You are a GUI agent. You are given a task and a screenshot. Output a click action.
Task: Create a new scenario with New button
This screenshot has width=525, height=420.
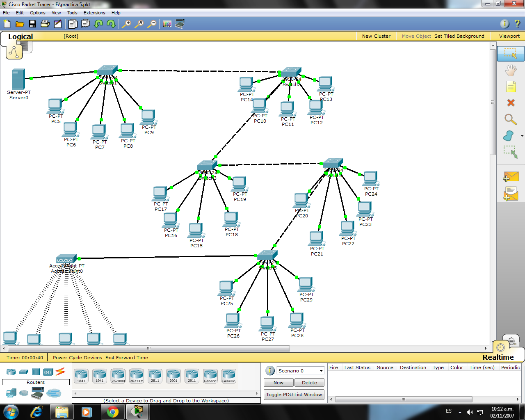[x=278, y=382]
